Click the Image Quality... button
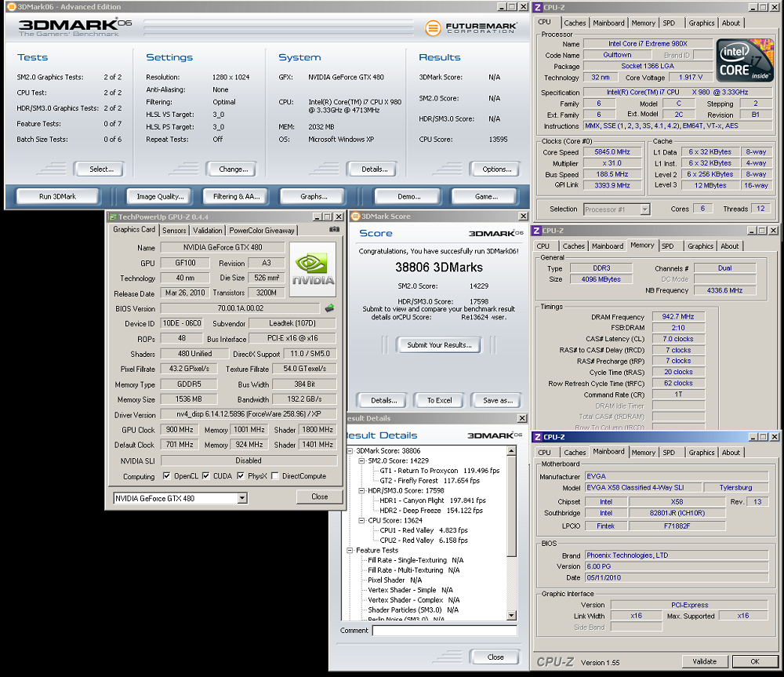The image size is (784, 677). (x=160, y=197)
